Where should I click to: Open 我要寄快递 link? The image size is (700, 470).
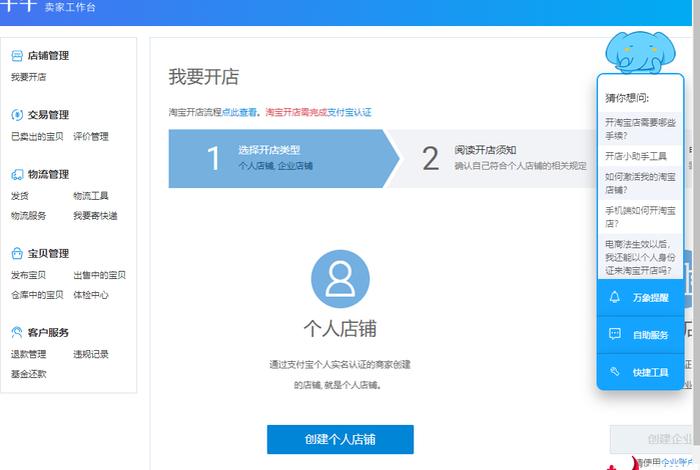click(x=96, y=216)
